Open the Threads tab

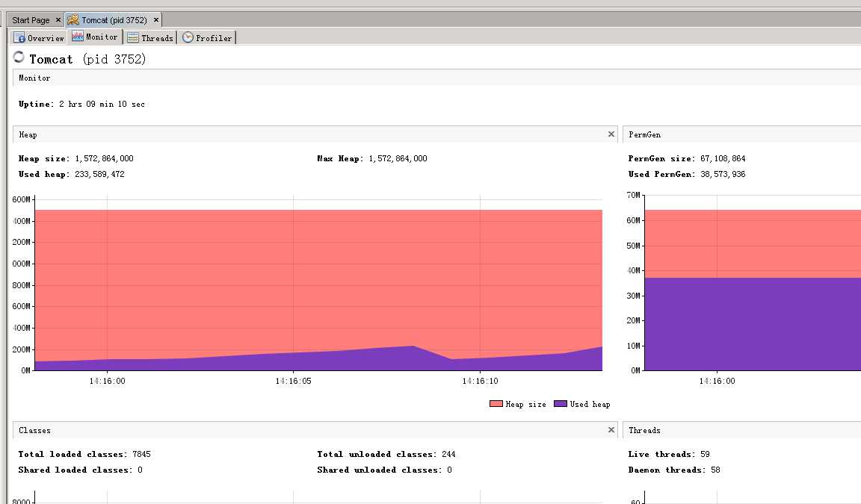click(150, 38)
